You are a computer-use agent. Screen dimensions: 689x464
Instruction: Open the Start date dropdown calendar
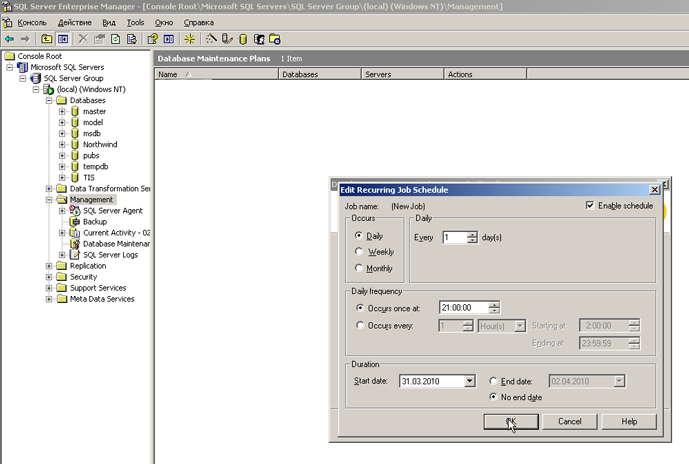tap(470, 381)
